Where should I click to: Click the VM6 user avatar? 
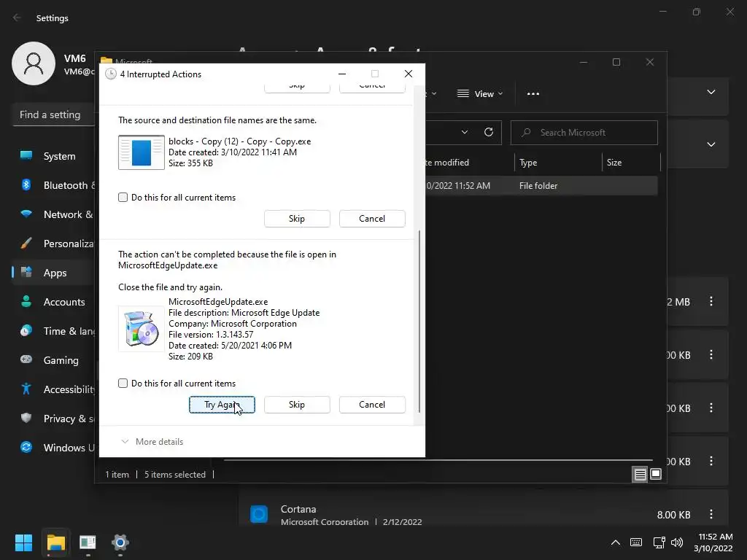[x=34, y=63]
